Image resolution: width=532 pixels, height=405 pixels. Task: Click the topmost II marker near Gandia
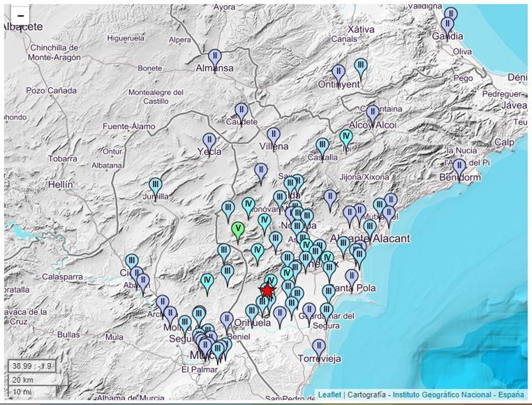(451, 17)
